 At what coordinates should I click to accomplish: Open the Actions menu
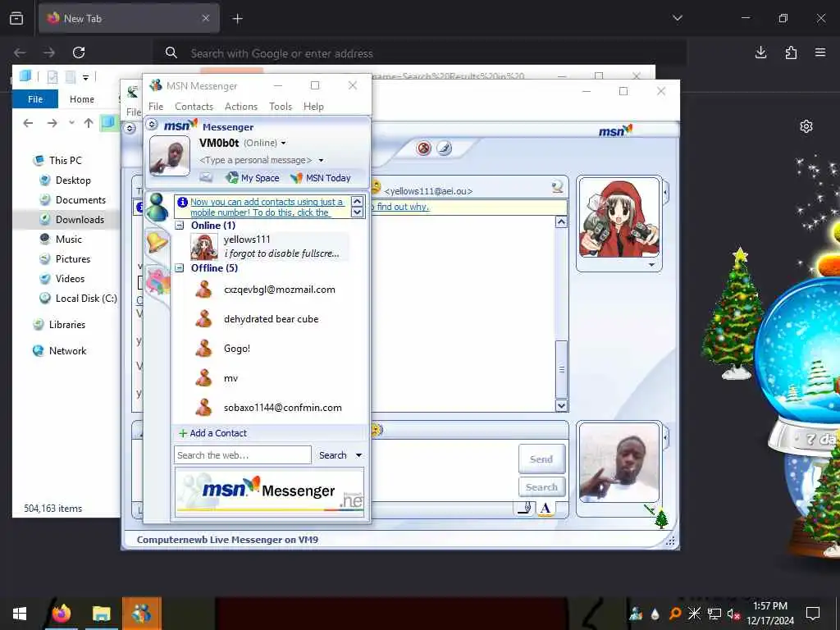click(241, 107)
